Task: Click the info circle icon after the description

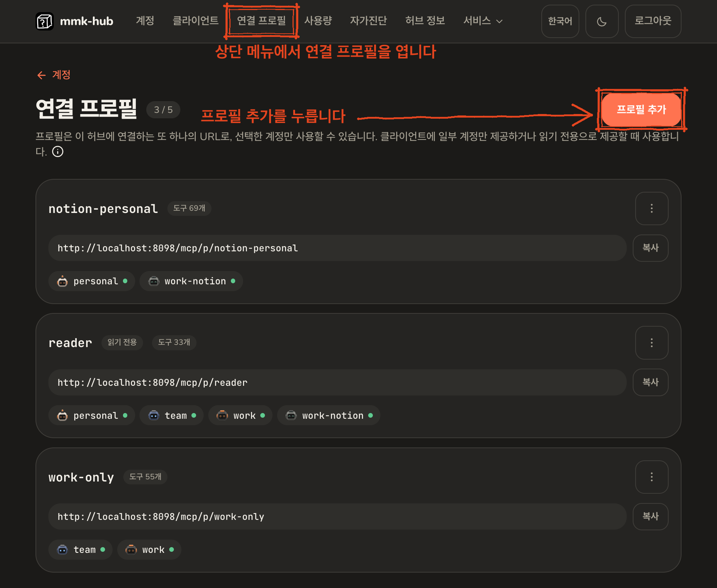Action: 58,152
